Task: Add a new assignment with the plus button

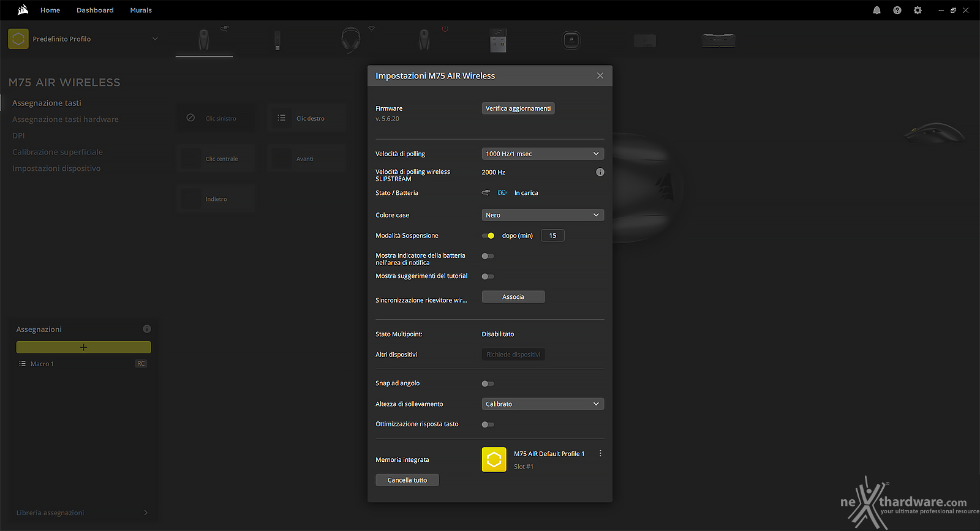Action: [83, 347]
